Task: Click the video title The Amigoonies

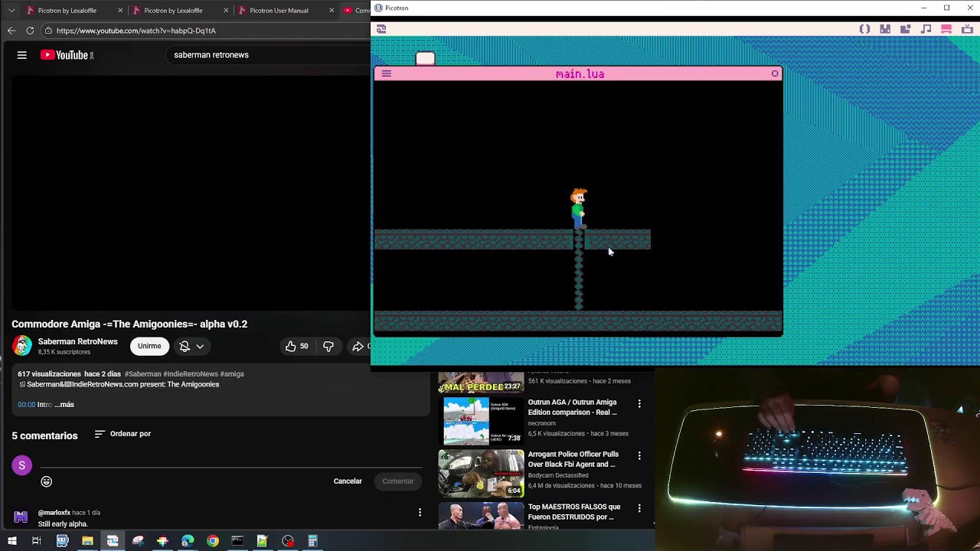Action: [x=129, y=324]
